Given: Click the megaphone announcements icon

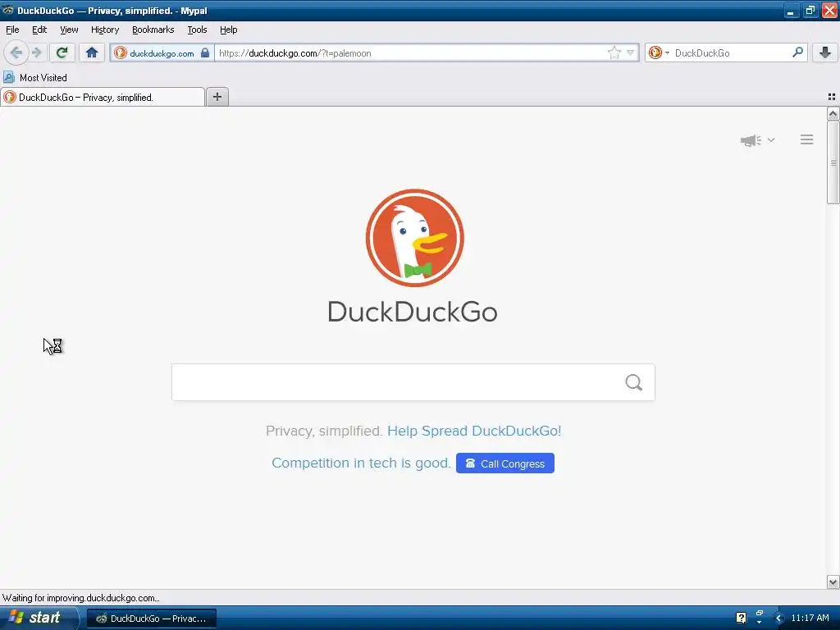Looking at the screenshot, I should [751, 140].
